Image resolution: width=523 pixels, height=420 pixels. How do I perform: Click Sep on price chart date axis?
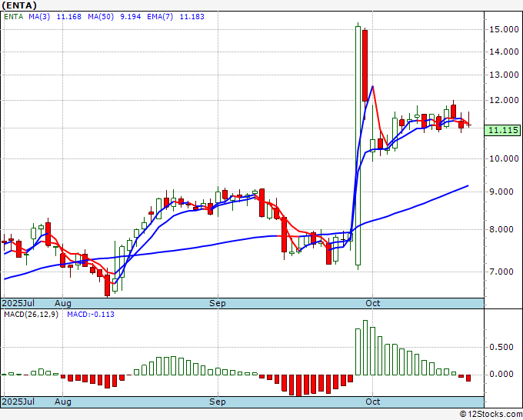[218, 303]
